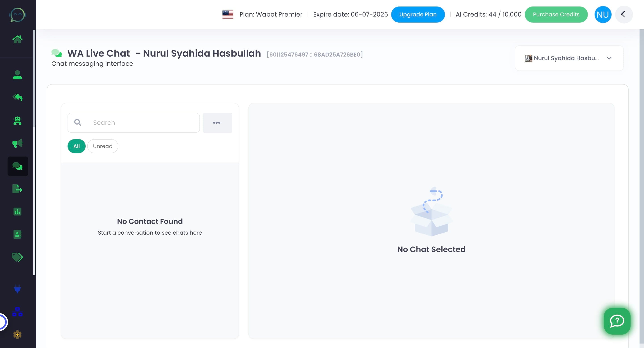This screenshot has width=644, height=348.
Task: Expand the Nurul Syahida Hasbu... account dropdown
Action: tap(569, 58)
